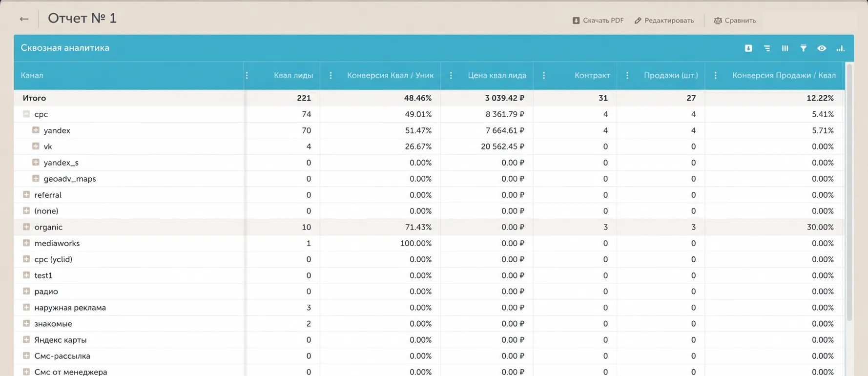Click the Редактировать button

664,21
